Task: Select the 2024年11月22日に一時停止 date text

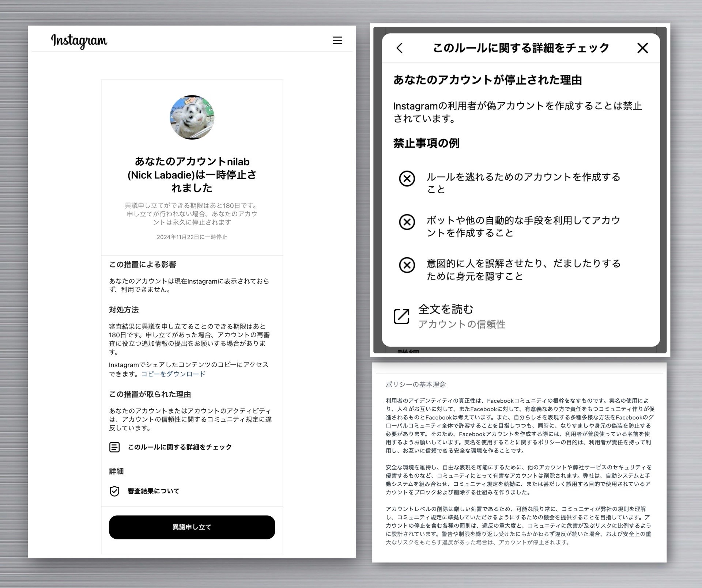Action: (192, 237)
